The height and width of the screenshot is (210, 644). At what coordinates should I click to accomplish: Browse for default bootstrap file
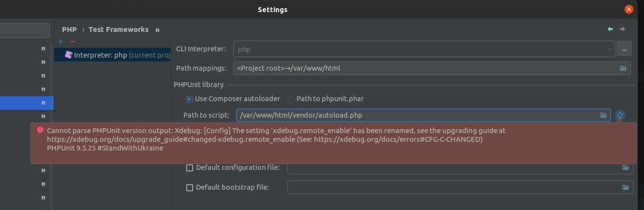tap(626, 187)
